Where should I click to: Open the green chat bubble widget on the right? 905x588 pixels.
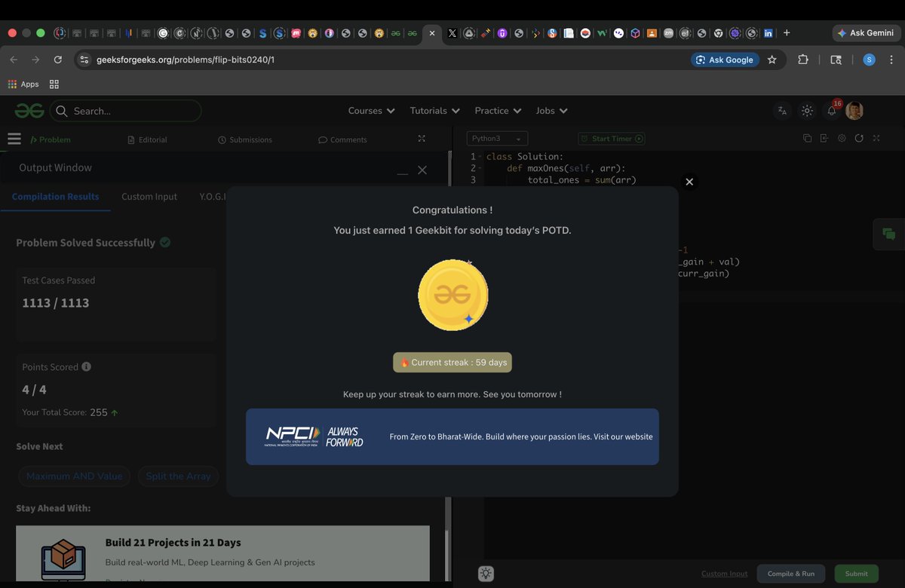(x=889, y=234)
